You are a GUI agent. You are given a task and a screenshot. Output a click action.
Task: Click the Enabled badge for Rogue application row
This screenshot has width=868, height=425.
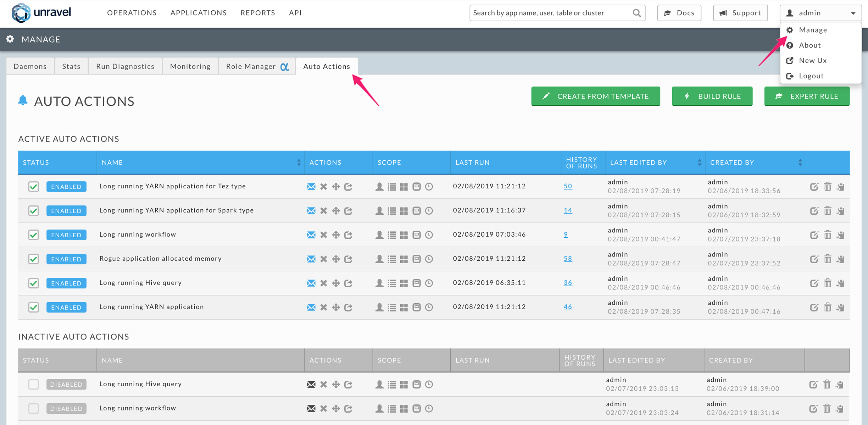tap(66, 259)
